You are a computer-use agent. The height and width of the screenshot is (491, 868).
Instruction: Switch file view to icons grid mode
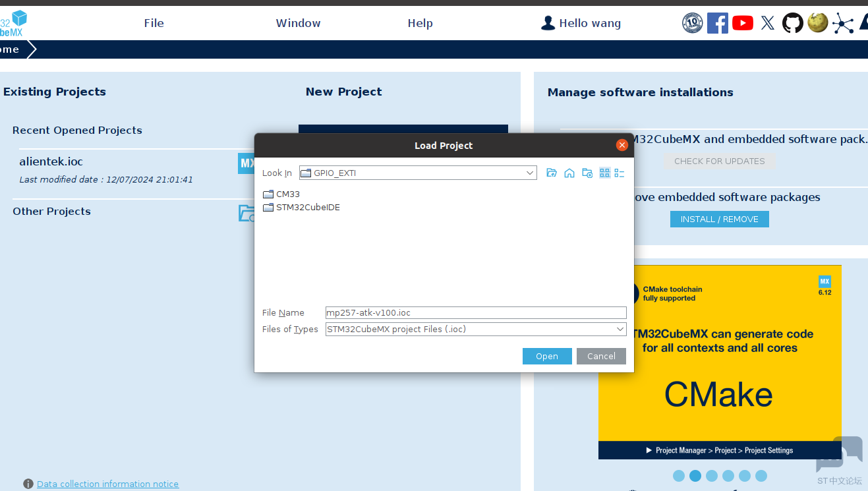tap(605, 173)
